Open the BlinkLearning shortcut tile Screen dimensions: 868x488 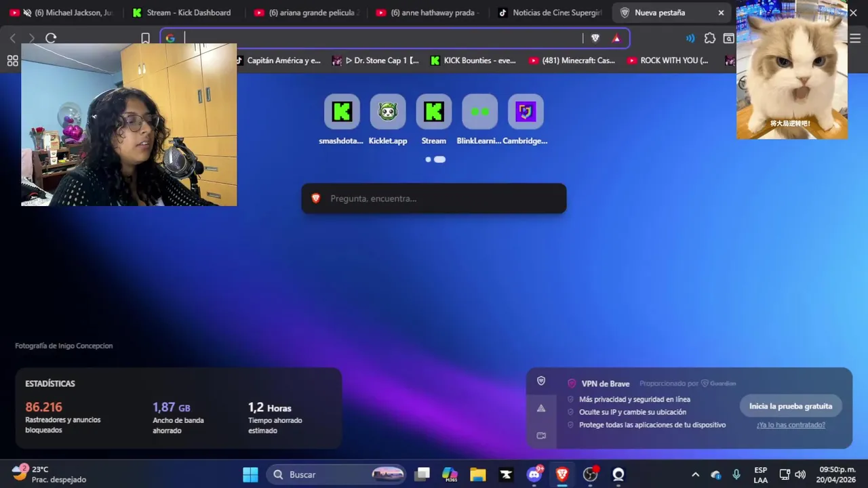pyautogui.click(x=479, y=112)
